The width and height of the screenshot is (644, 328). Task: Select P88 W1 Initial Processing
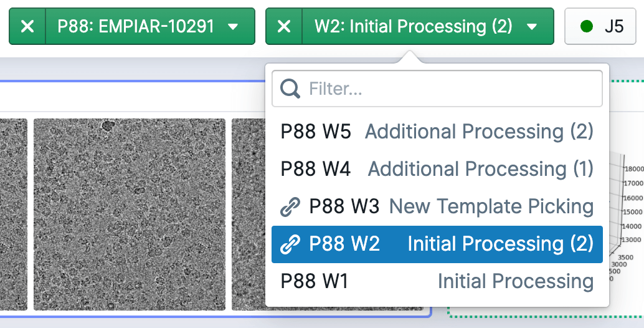[437, 282]
